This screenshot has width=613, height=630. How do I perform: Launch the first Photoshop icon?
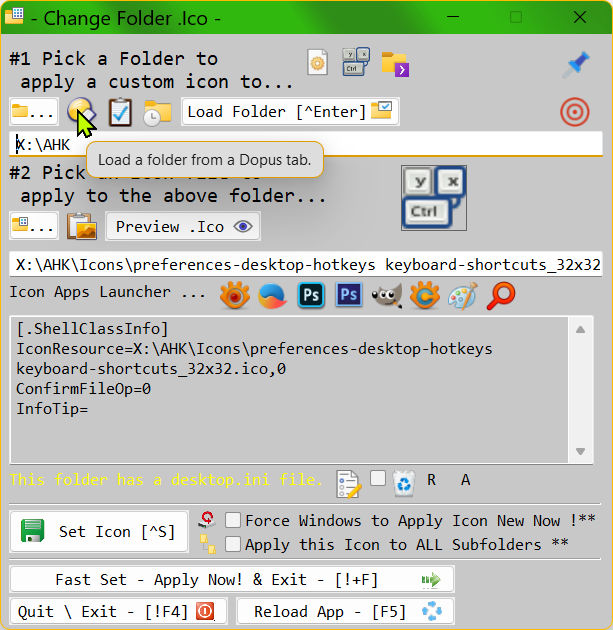coord(310,294)
